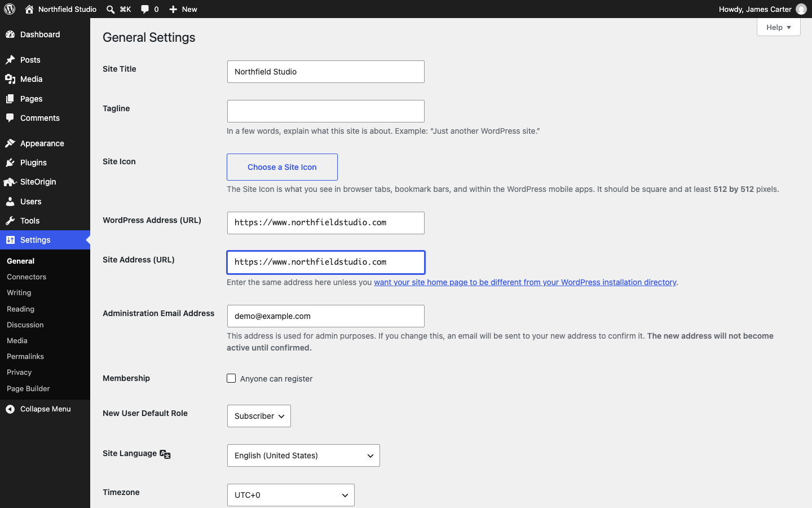This screenshot has height=508, width=812.
Task: Click the Posts pushpin icon
Action: [x=10, y=60]
